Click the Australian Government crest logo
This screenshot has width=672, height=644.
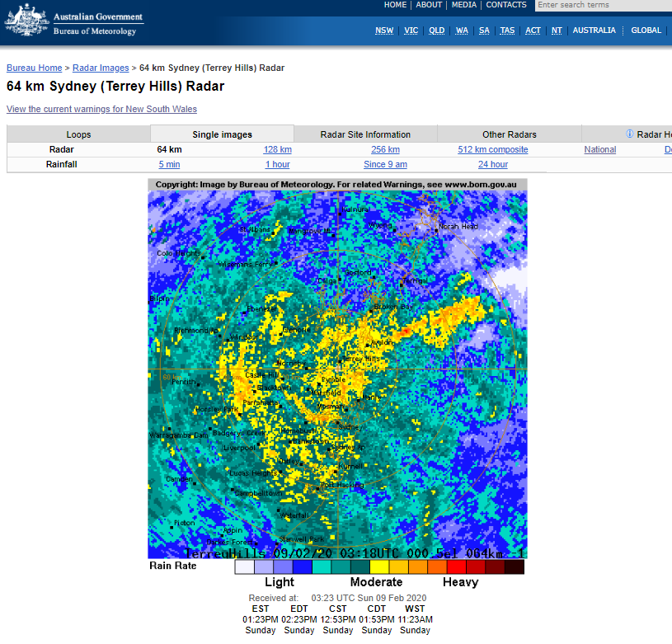26,20
